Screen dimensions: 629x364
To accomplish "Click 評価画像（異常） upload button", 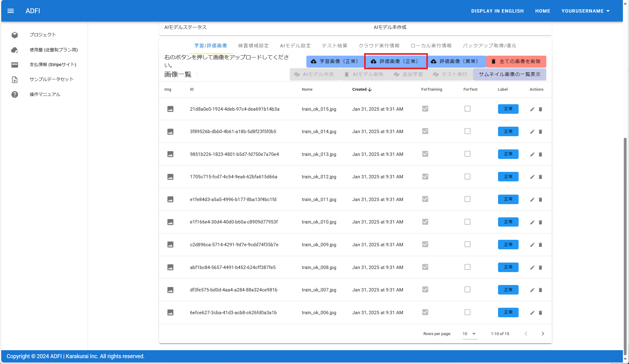I will click(456, 61).
